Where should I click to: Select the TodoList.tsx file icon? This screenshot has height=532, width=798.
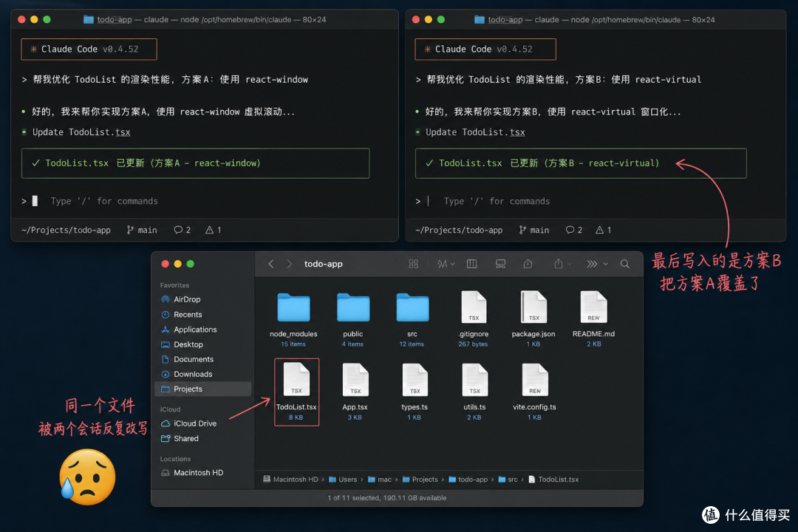(x=296, y=380)
